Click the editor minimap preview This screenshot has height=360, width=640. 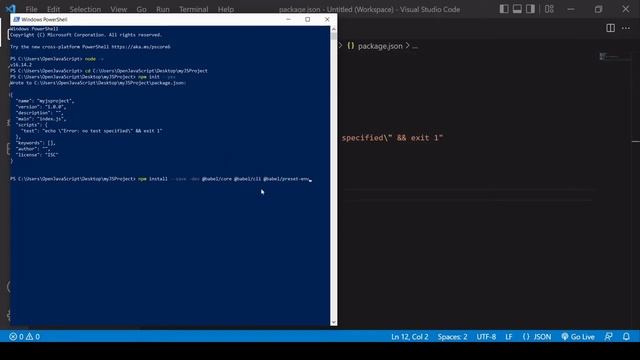(x=608, y=56)
